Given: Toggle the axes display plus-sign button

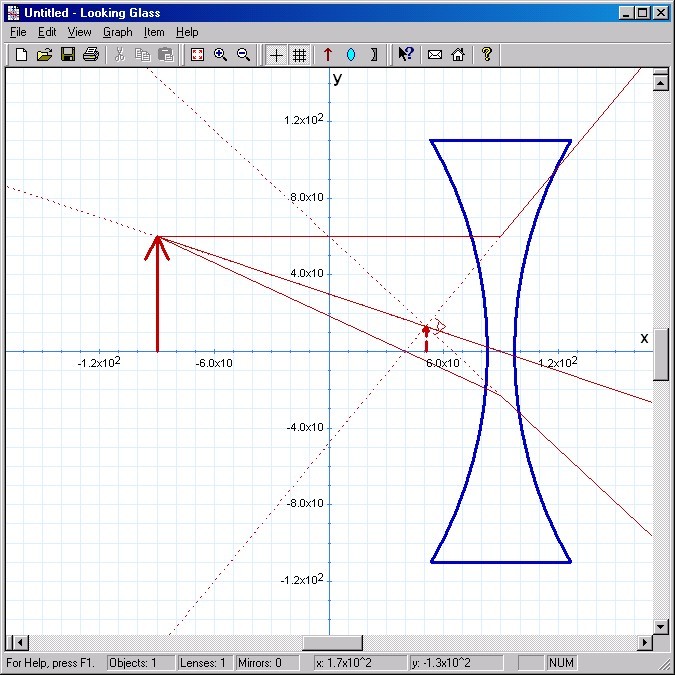Looking at the screenshot, I should click(x=276, y=55).
